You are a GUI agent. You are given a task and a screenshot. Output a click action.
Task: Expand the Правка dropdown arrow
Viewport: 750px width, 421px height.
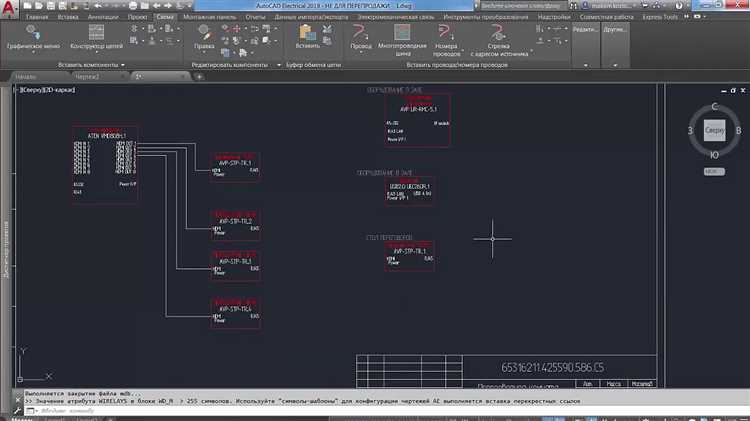coord(204,52)
